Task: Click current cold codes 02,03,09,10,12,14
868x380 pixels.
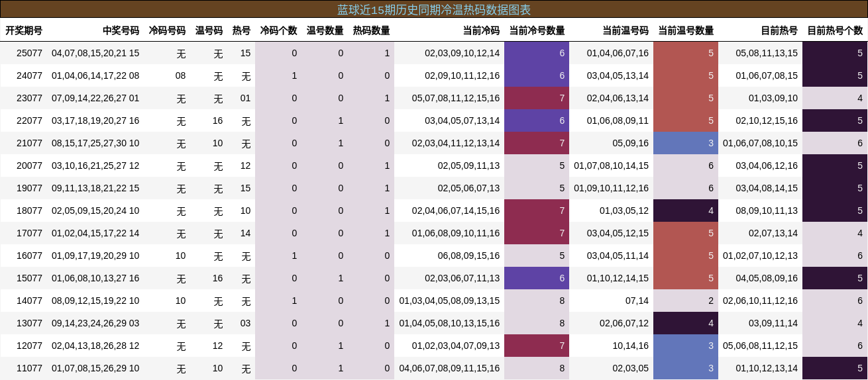Action: pyautogui.click(x=462, y=53)
